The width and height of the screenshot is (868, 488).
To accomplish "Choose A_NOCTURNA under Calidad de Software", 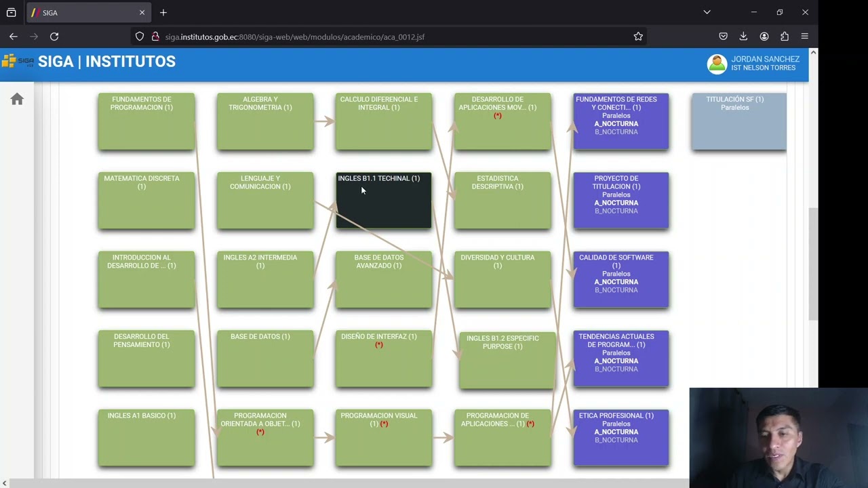I will coord(616,282).
